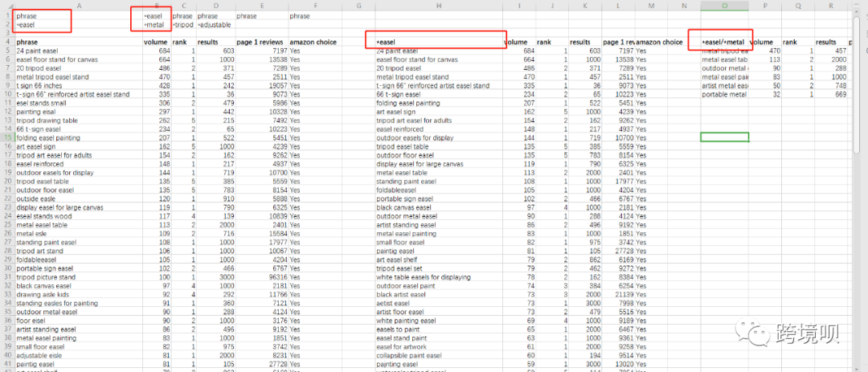Click the '+metal' cell in column B
This screenshot has height=372, width=868.
coord(154,25)
